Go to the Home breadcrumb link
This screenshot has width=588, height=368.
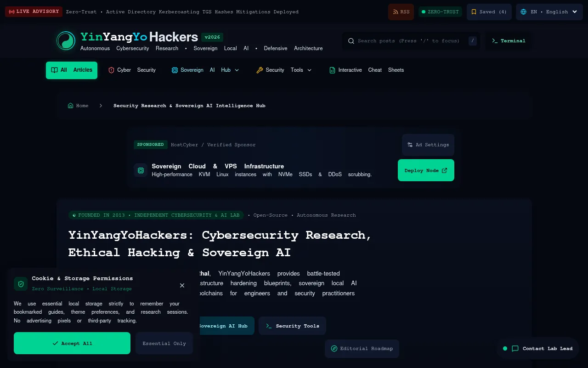pos(78,106)
